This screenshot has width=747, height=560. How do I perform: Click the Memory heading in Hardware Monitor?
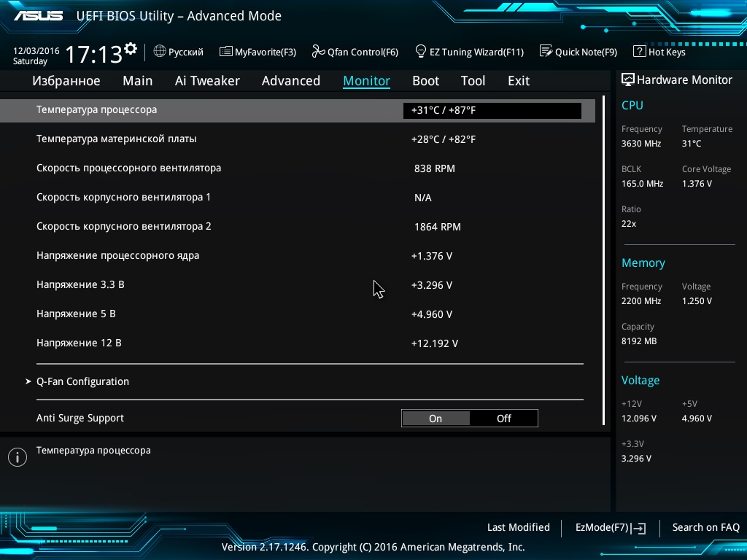643,262
